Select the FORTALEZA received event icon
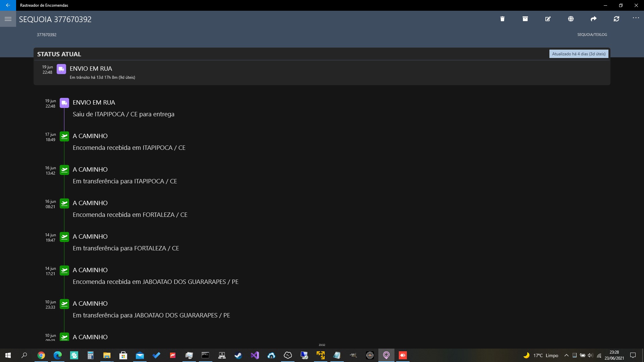 pos(64,203)
